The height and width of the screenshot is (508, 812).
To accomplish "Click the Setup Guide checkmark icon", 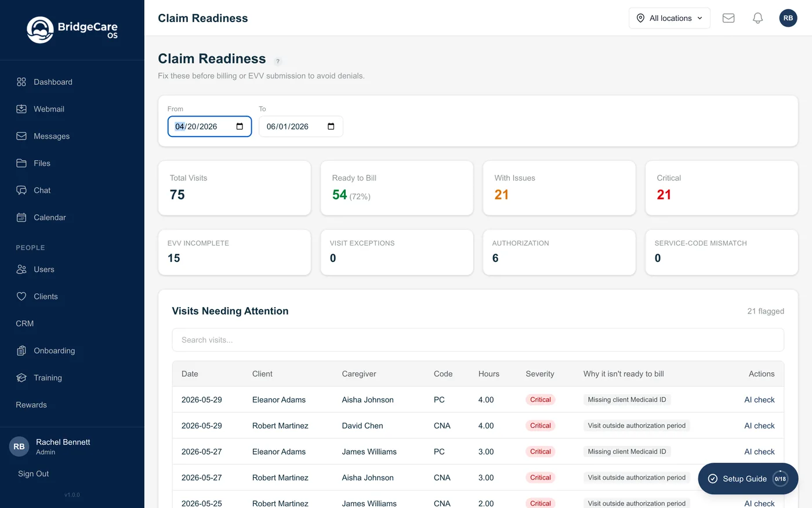I will tap(713, 479).
